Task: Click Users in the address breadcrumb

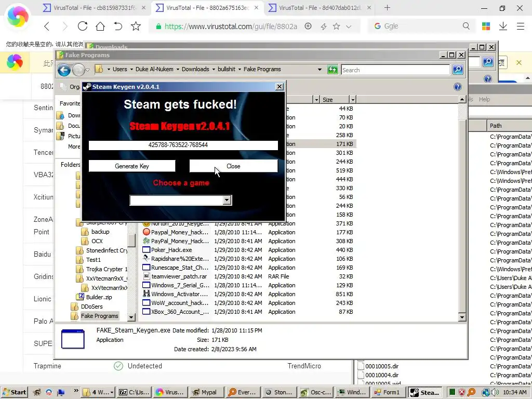Action: [x=120, y=69]
